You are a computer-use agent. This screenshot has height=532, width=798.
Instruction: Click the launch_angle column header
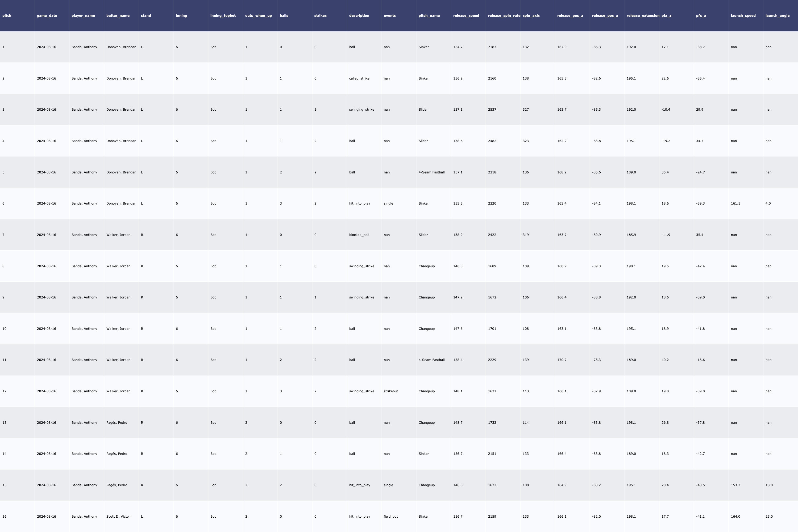click(x=777, y=16)
